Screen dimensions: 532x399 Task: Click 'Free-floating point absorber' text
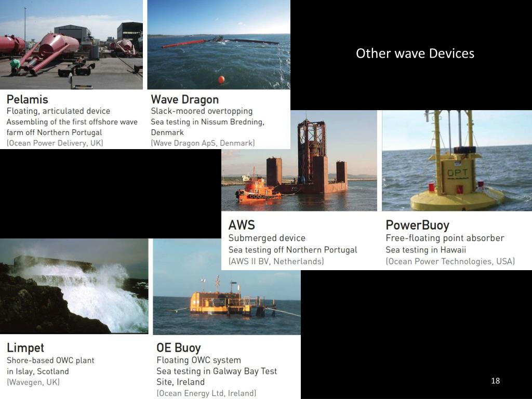point(445,238)
